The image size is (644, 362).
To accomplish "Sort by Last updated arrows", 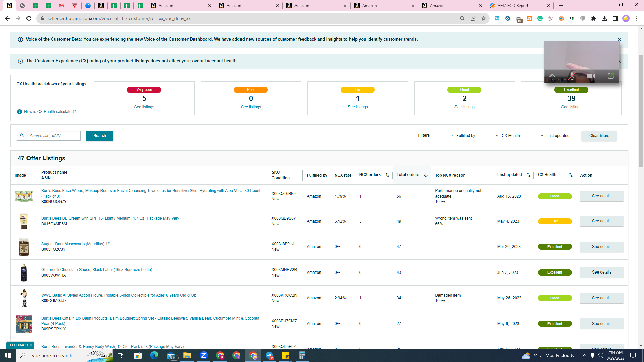I will click(x=529, y=175).
